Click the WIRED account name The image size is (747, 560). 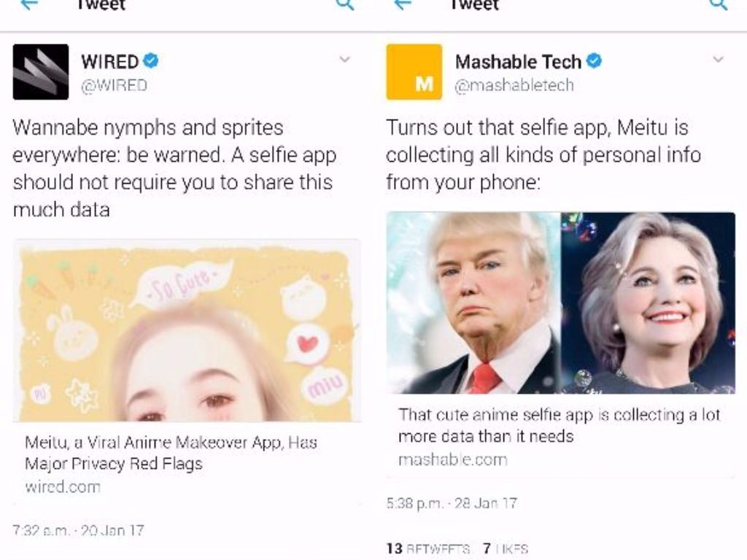[x=109, y=61]
